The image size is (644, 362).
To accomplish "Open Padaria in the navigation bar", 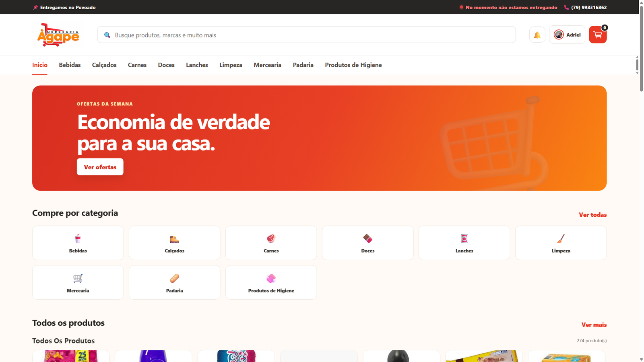I will 303,65.
